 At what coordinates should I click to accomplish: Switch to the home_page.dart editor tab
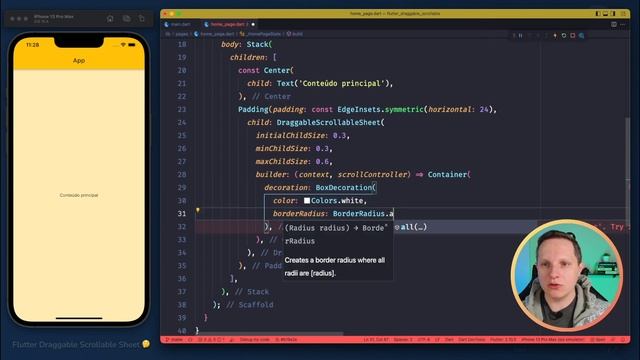(x=227, y=24)
